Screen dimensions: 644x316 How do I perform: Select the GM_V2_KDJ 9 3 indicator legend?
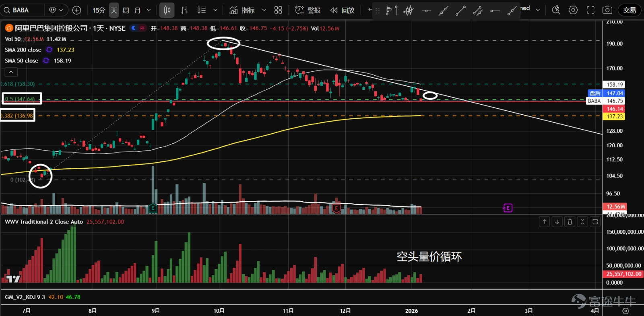(25, 297)
